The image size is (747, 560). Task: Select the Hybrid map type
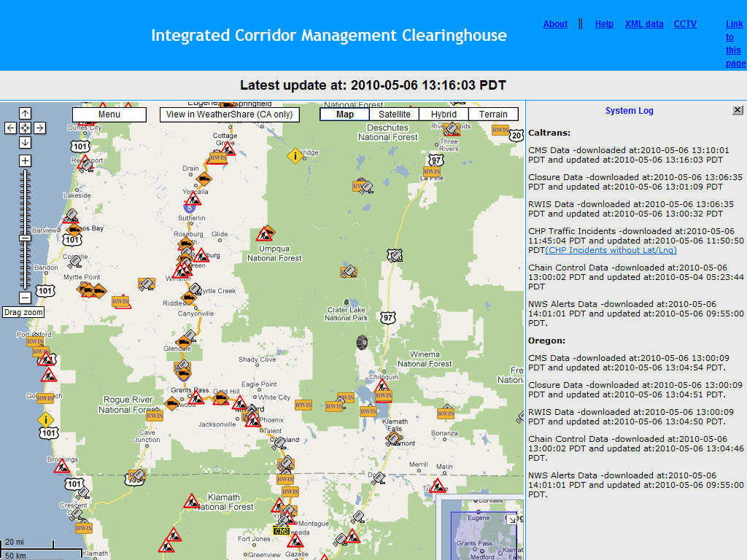(x=444, y=114)
